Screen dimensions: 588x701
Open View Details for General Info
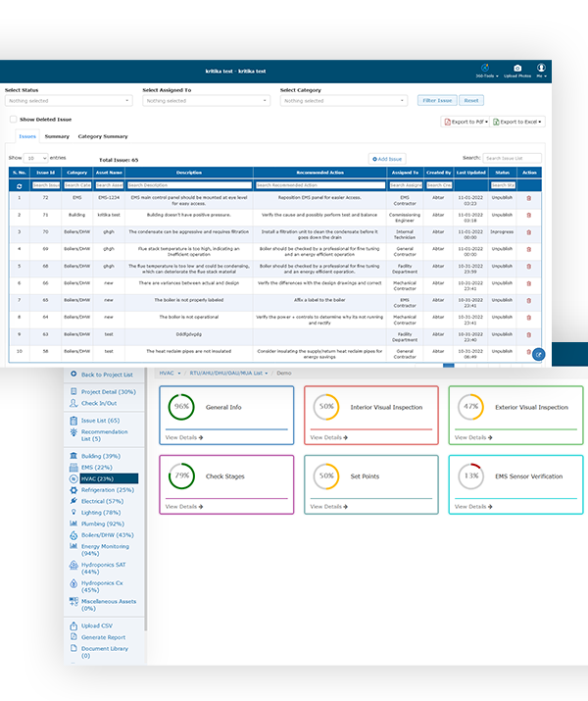point(184,437)
